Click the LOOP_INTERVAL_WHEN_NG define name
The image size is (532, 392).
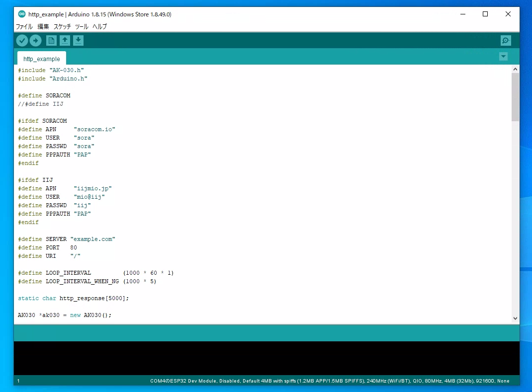[x=83, y=281]
